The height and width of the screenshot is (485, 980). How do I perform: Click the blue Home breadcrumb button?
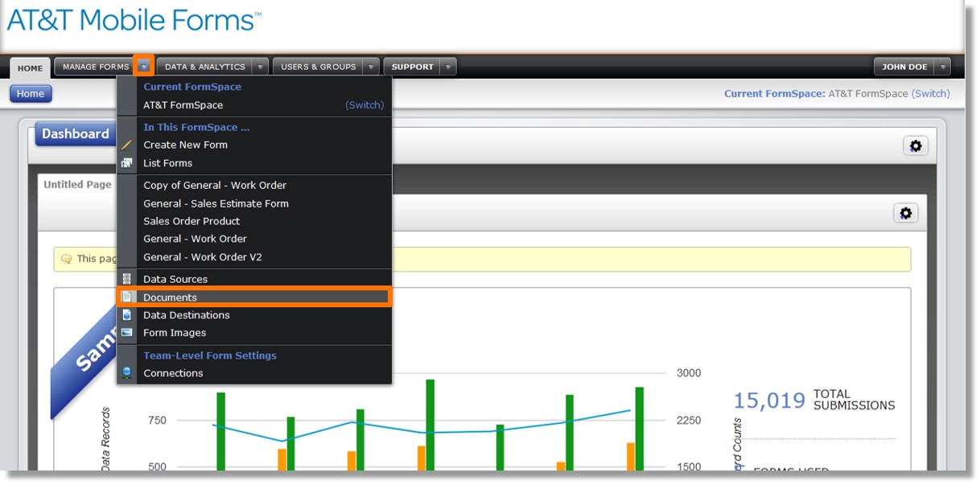point(31,93)
